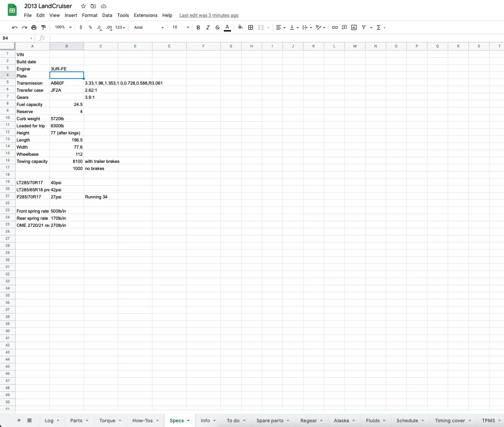
Task: Open the Arial font dropdown
Action: 149,27
